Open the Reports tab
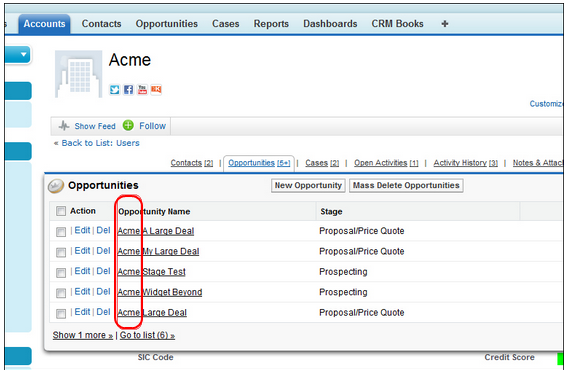 [x=271, y=24]
